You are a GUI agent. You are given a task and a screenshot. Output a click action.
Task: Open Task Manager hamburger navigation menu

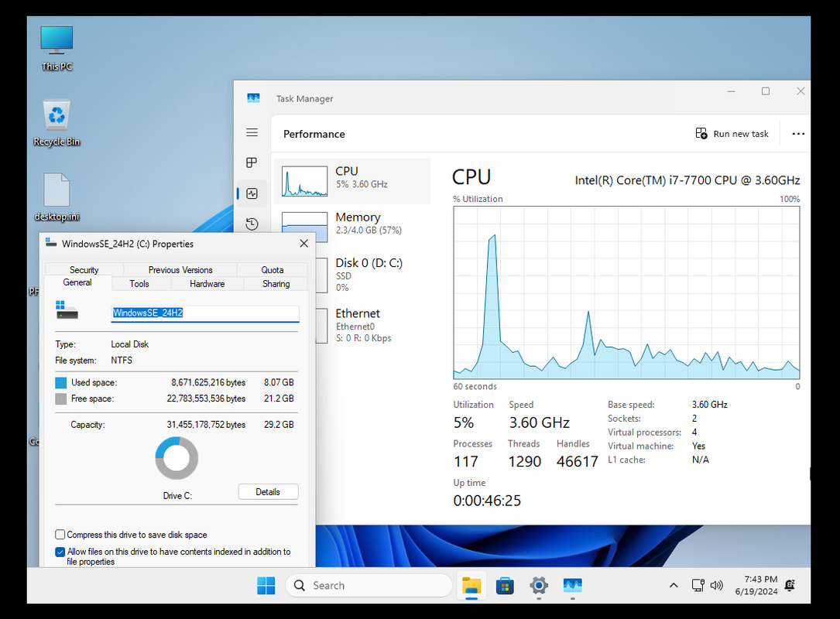(x=252, y=132)
